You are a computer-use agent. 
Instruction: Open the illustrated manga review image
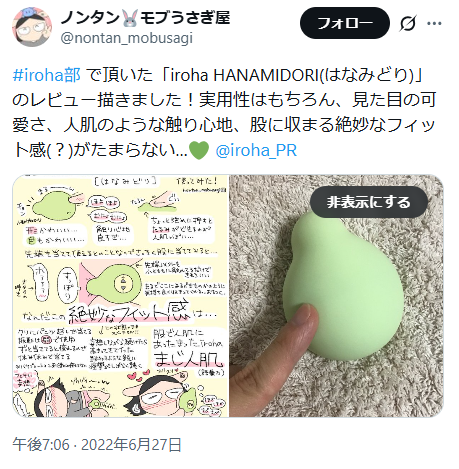tap(121, 296)
